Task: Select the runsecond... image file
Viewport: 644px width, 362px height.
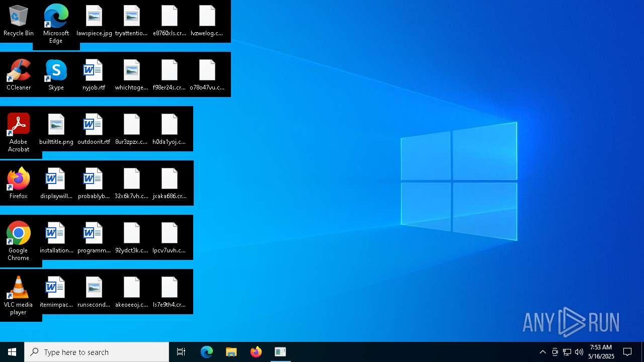Action: pos(94,293)
